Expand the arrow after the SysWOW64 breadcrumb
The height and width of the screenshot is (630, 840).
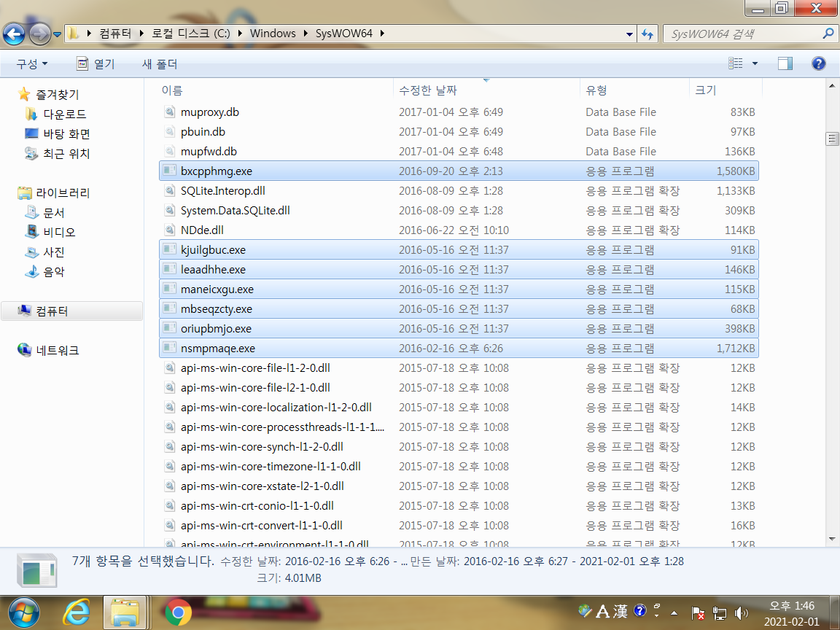[x=383, y=34]
